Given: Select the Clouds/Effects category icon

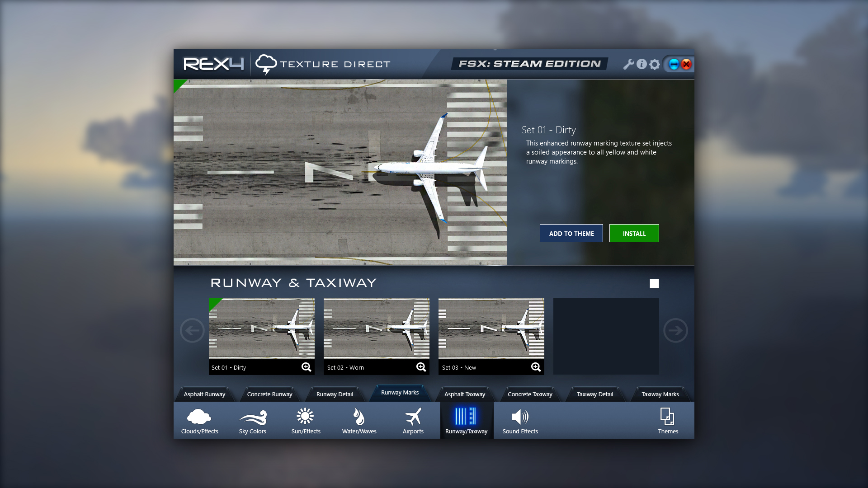Looking at the screenshot, I should pos(199,420).
